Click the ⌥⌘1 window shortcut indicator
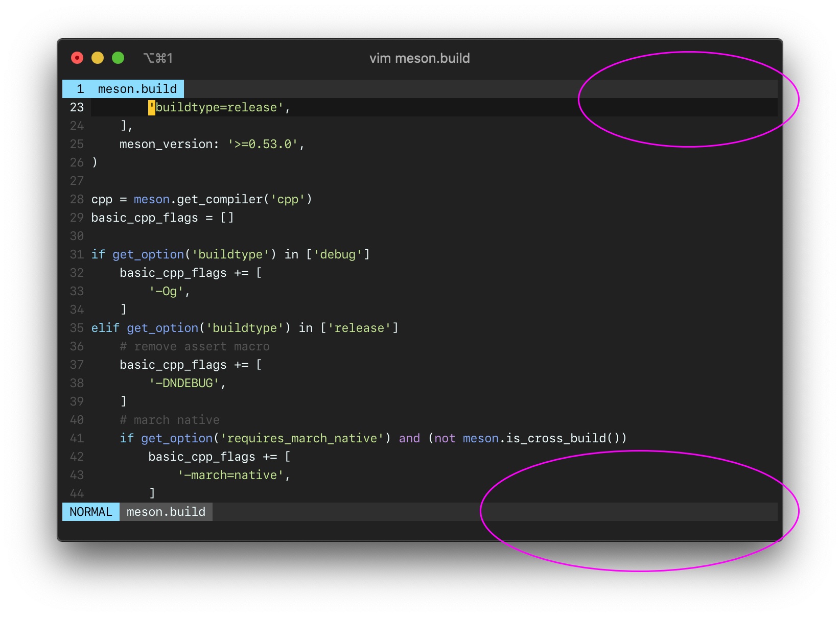Screen dimensions: 840x617 coord(158,58)
